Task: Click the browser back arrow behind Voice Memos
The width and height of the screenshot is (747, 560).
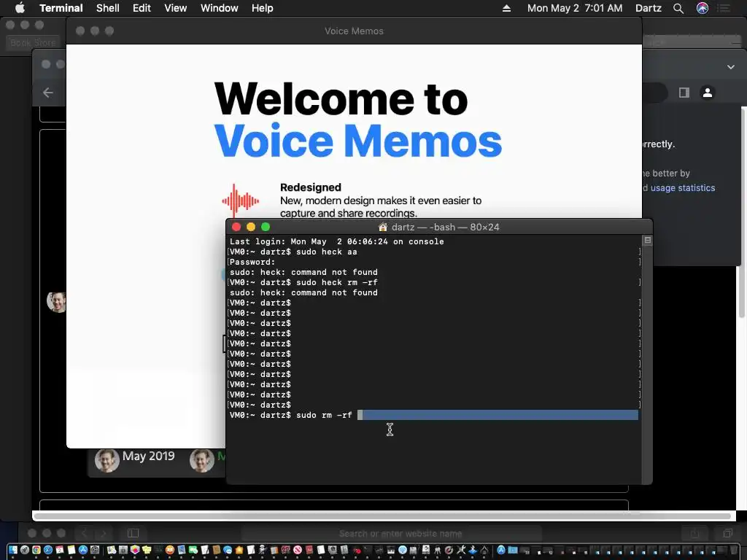Action: point(47,93)
